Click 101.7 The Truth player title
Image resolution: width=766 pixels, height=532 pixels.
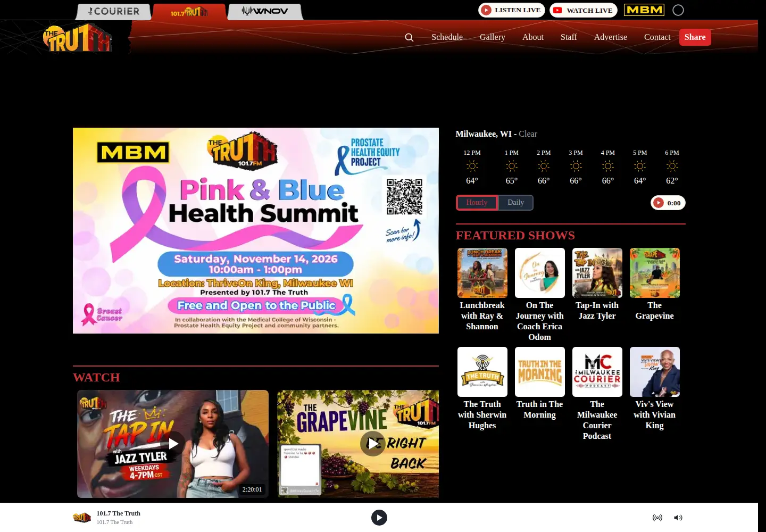tap(119, 513)
